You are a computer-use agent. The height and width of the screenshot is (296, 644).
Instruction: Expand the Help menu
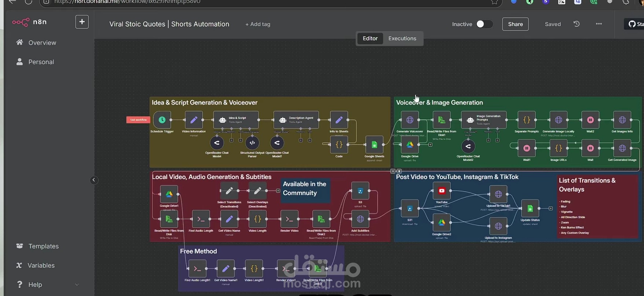tap(48, 285)
